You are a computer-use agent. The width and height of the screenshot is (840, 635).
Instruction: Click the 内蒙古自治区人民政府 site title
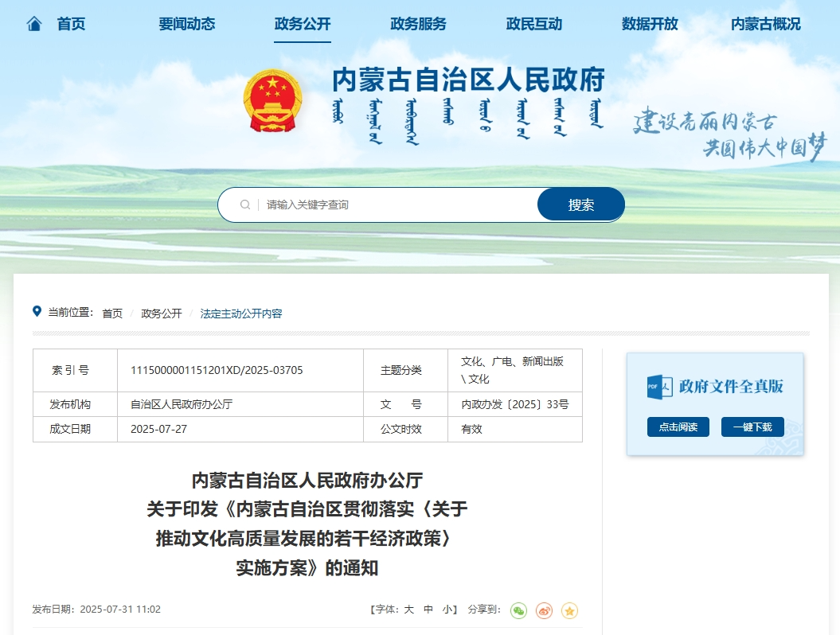coord(469,80)
